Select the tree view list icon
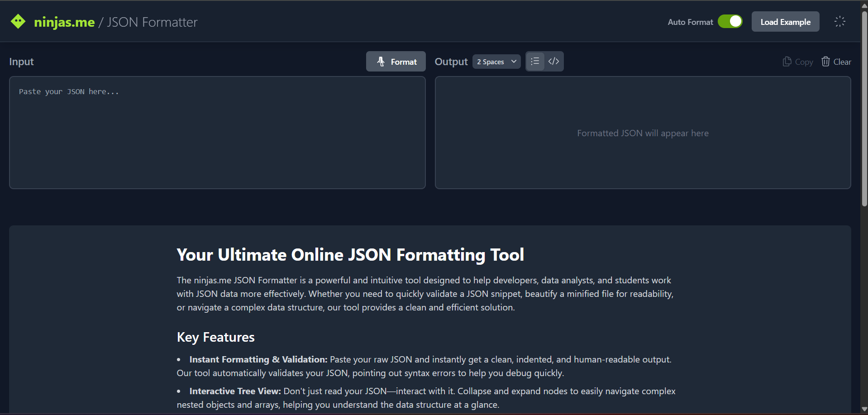 point(535,61)
